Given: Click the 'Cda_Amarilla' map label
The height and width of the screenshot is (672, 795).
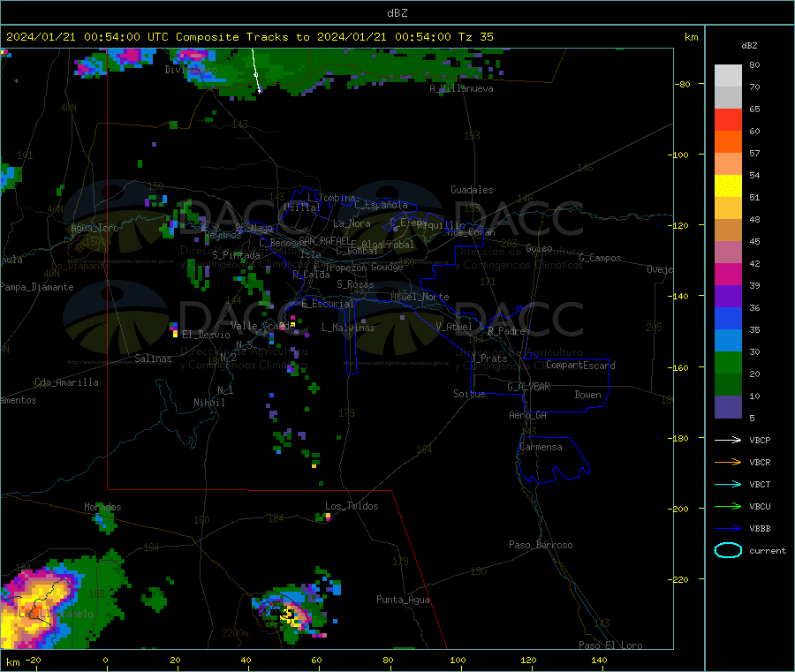Looking at the screenshot, I should (x=66, y=382).
